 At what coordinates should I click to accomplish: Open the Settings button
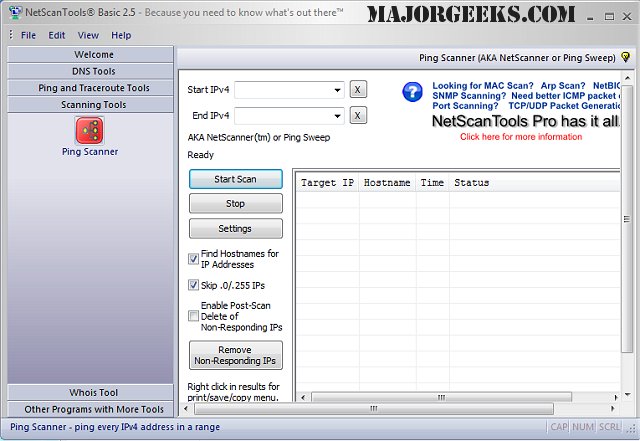tap(236, 228)
